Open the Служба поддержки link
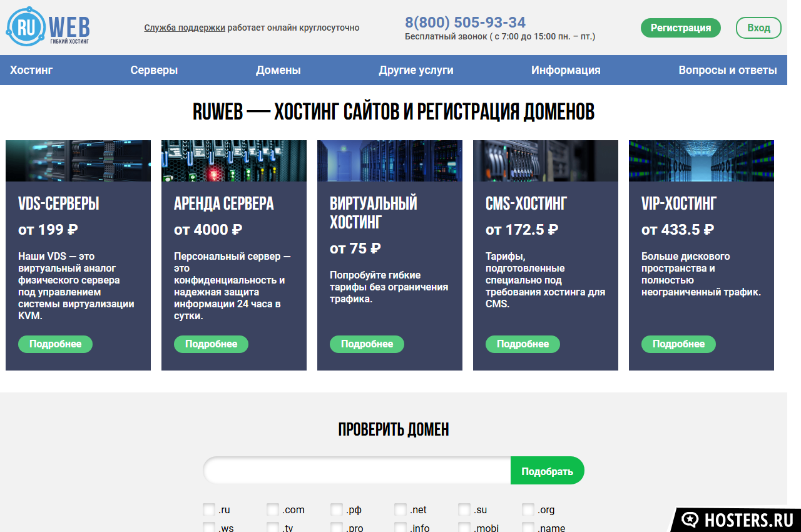The height and width of the screenshot is (532, 801). [x=185, y=28]
